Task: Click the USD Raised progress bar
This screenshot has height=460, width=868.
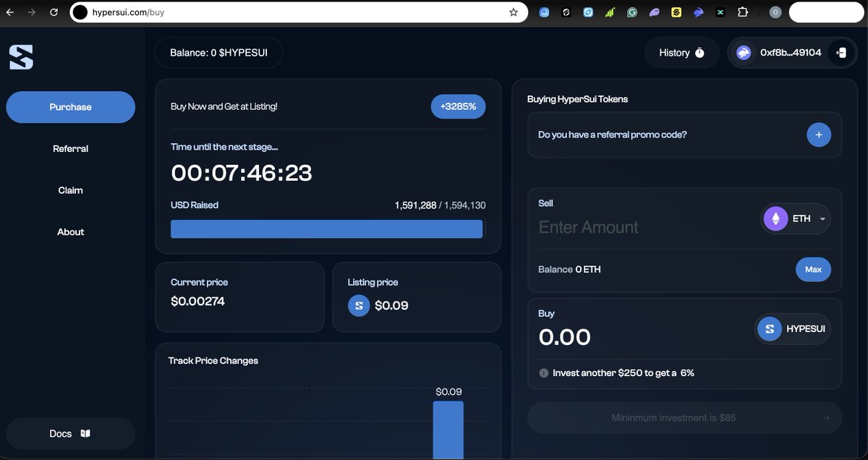Action: click(x=327, y=229)
